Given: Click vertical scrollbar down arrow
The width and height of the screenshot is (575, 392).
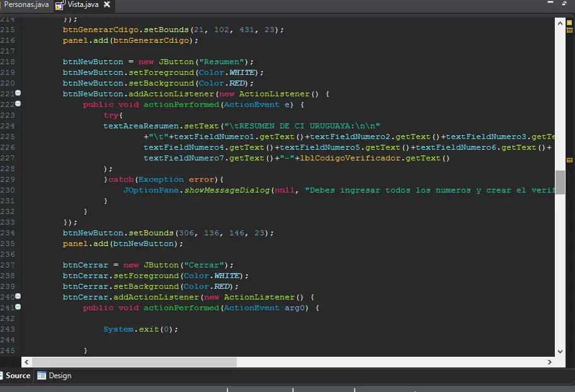Looking at the screenshot, I should 560,351.
